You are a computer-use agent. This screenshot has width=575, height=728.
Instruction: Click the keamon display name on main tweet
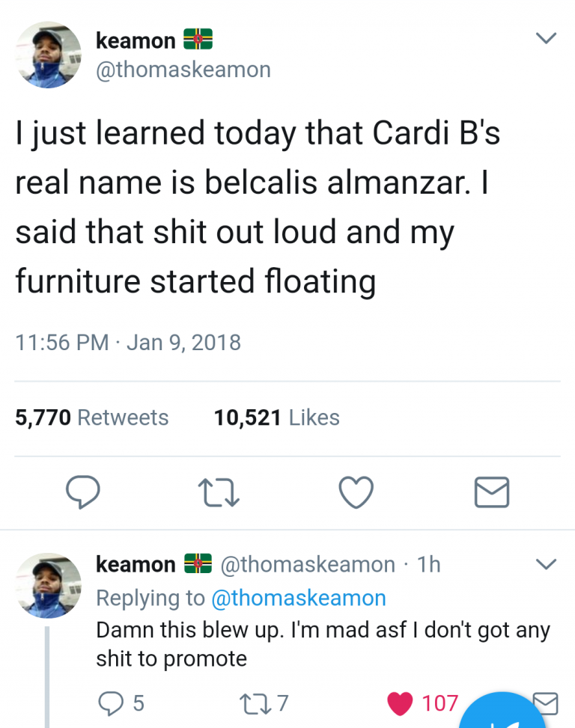point(136,40)
